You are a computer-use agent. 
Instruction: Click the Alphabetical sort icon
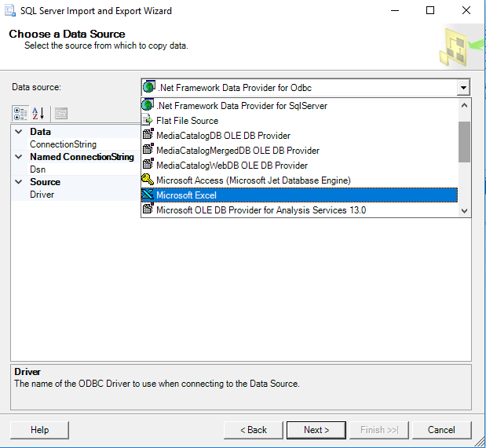(38, 114)
